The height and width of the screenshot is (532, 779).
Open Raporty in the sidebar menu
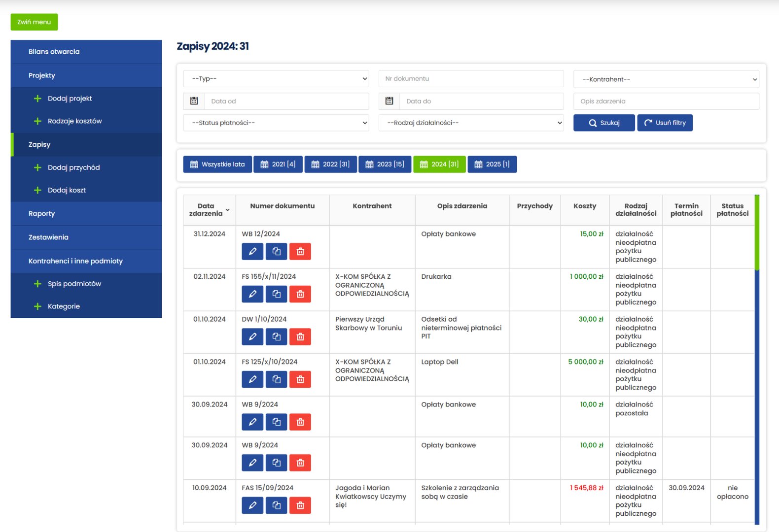coord(42,214)
